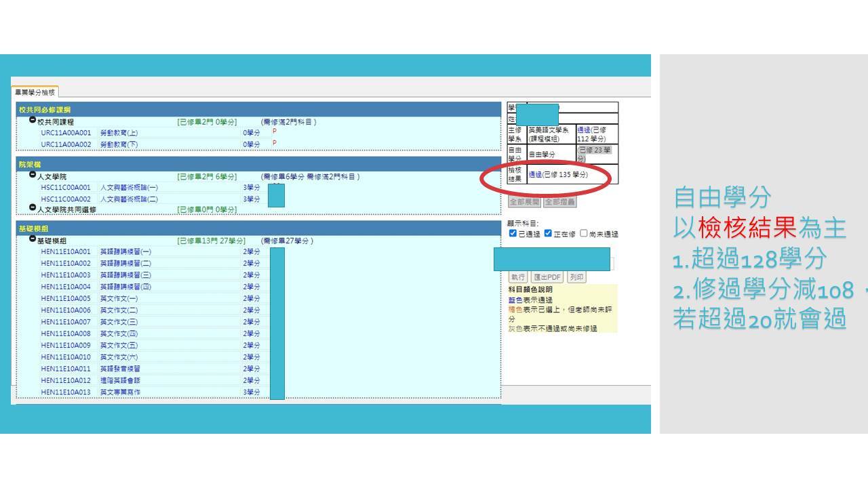Collapse the 基礎模組 group
The height and width of the screenshot is (488, 868).
[33, 239]
